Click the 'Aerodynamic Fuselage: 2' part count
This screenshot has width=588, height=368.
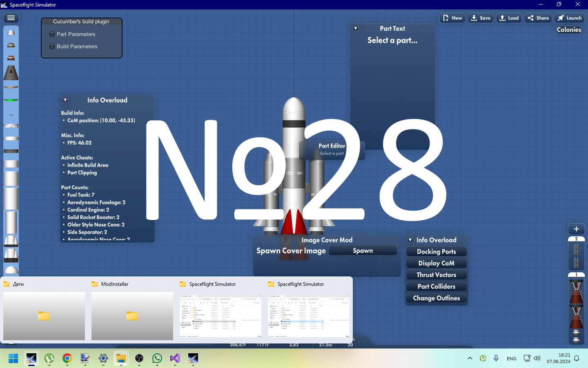pos(96,202)
